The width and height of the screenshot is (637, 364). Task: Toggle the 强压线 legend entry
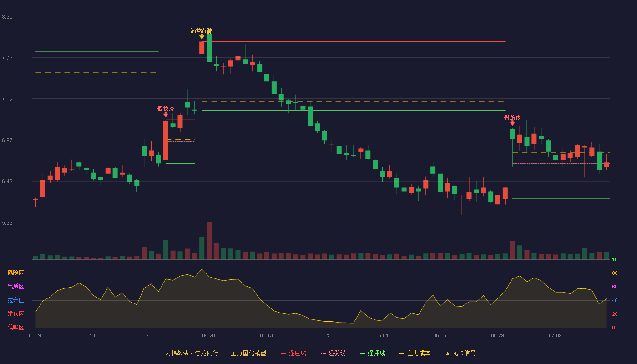tap(293, 353)
